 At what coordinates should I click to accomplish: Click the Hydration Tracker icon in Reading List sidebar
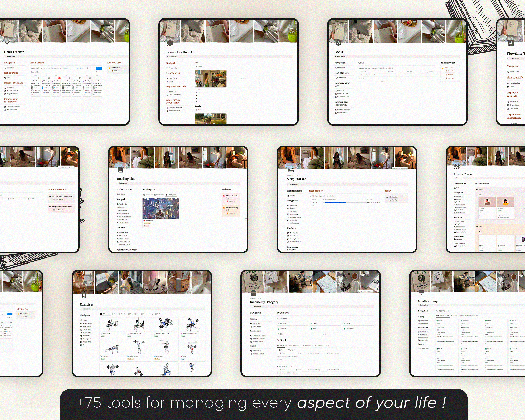[118, 244]
